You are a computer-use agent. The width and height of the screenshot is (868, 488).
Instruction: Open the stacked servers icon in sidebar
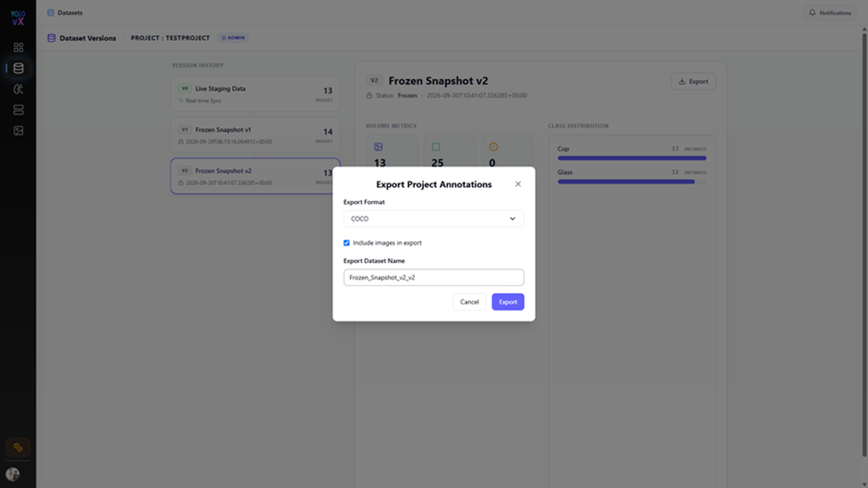19,110
